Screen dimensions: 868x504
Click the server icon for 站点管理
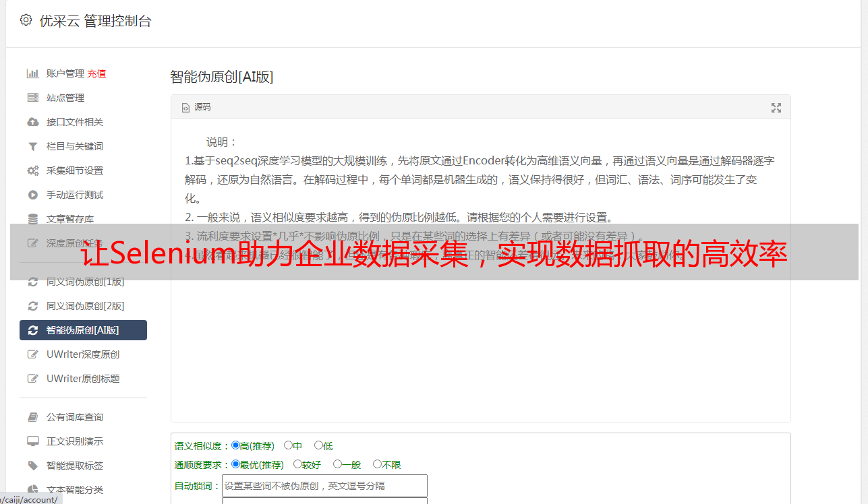click(x=32, y=98)
